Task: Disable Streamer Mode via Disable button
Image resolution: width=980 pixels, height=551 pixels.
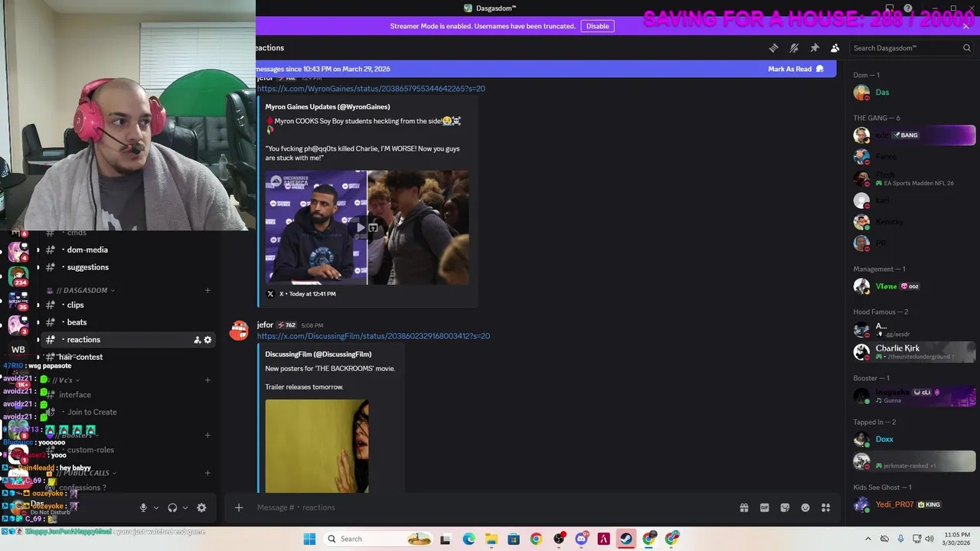Action: tap(597, 26)
